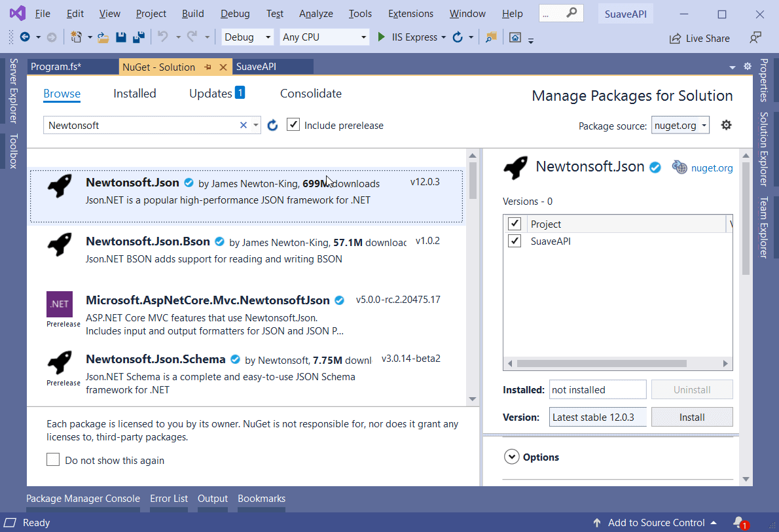Open the package source nuget.org dropdown
Screen dimensions: 779x532
[x=680, y=125]
